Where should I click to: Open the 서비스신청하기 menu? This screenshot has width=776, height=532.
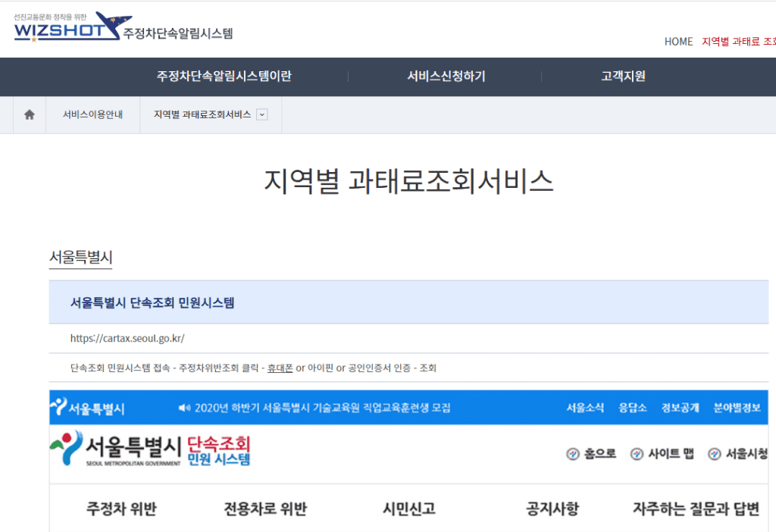[443, 77]
